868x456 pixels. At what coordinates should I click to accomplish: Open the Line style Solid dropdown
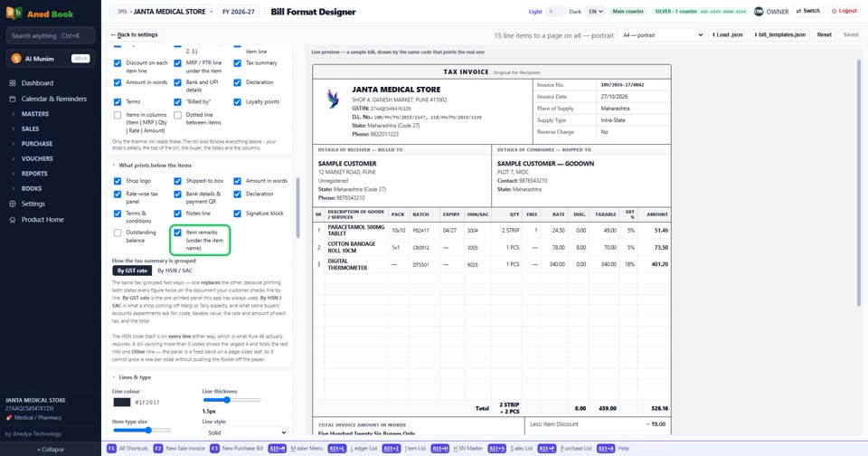[x=245, y=432]
